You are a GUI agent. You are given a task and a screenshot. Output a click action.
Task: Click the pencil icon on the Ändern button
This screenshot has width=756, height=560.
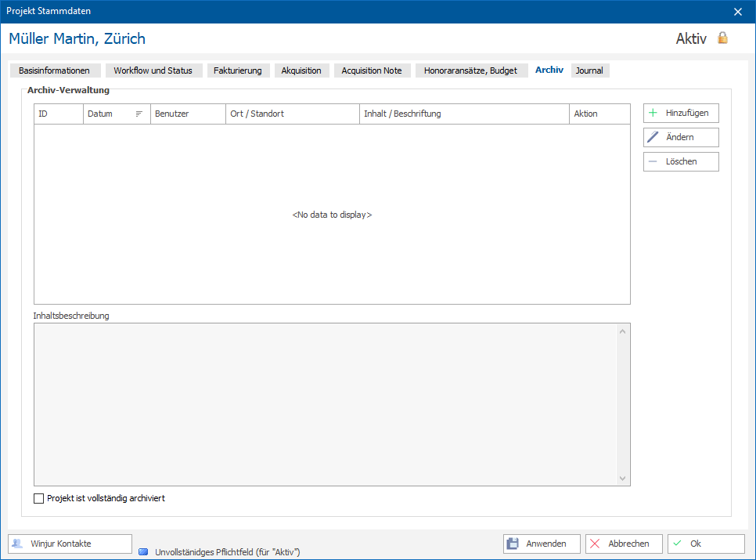coord(653,137)
